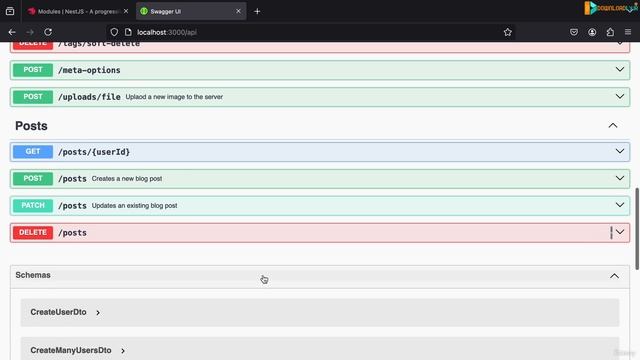Click 'Creates a new blog post' description
Viewport: 640px width, 360px height.
[127, 179]
